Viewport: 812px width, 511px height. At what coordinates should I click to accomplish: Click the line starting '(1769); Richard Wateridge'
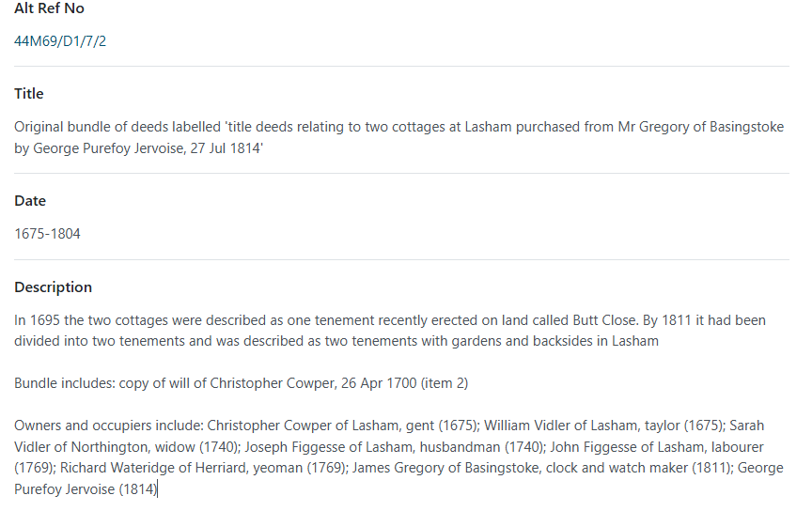coord(398,468)
